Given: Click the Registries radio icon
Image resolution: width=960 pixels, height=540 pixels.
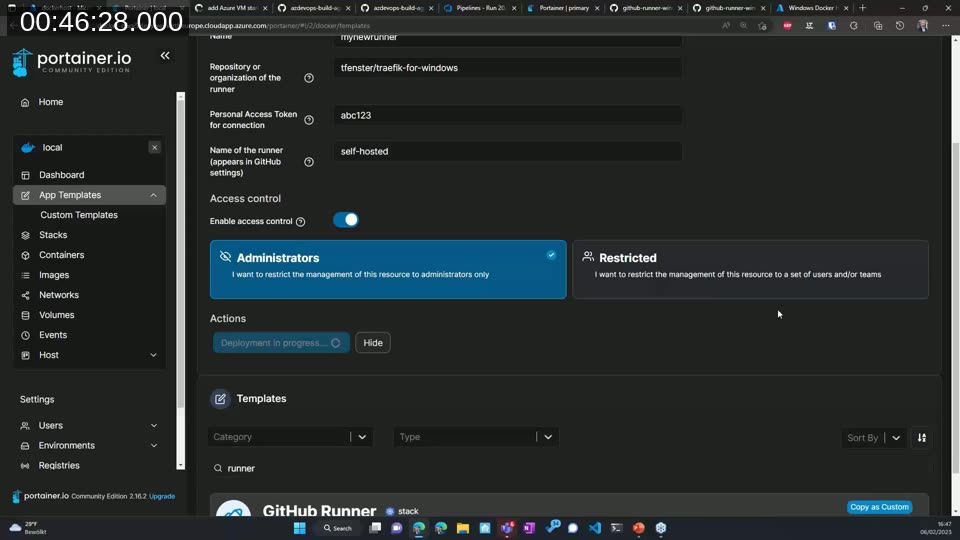Looking at the screenshot, I should pyautogui.click(x=25, y=466).
